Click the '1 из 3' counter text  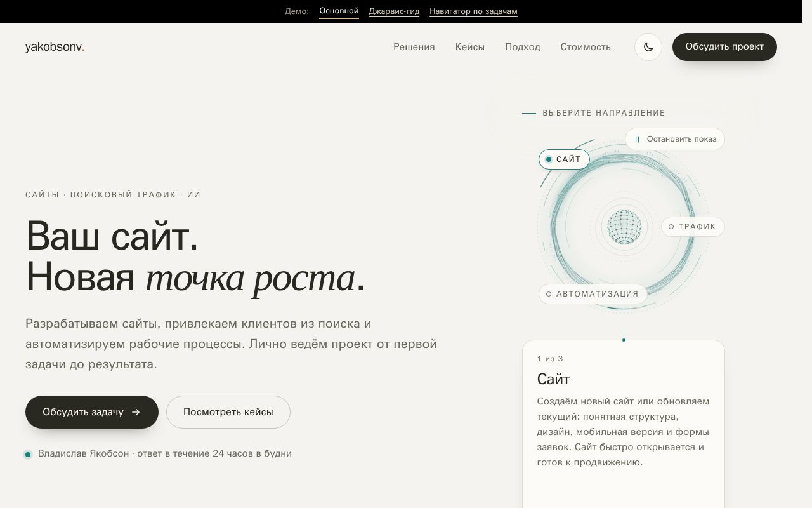click(550, 359)
